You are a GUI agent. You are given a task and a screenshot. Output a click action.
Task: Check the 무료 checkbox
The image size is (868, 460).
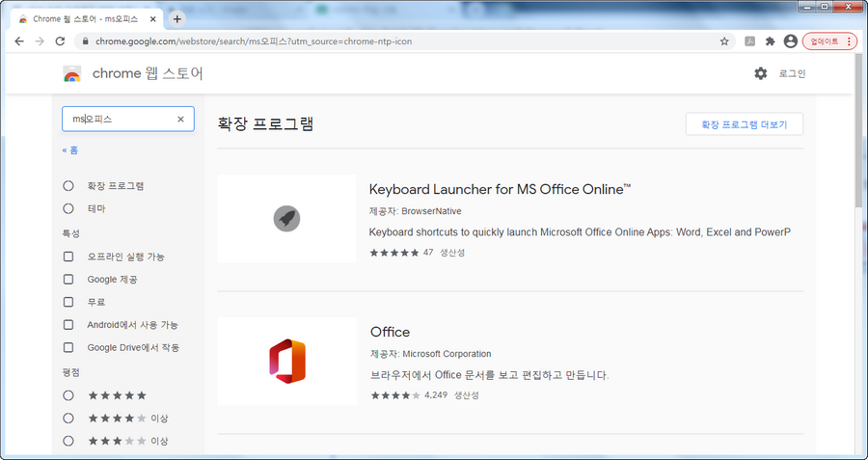pos(68,302)
